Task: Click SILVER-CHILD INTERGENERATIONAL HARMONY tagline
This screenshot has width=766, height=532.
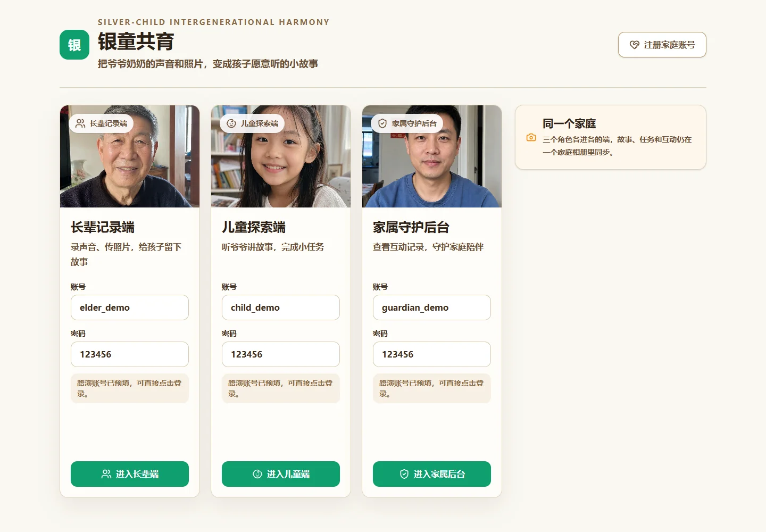Action: tap(214, 22)
